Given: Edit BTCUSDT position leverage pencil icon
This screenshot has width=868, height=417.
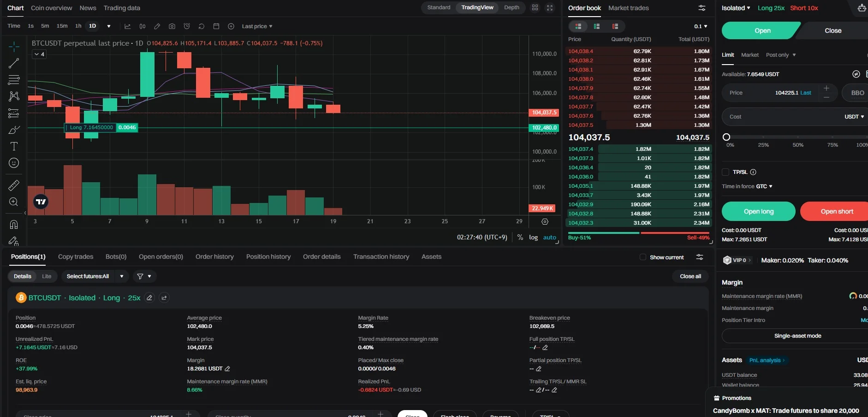Looking at the screenshot, I should click(x=149, y=298).
